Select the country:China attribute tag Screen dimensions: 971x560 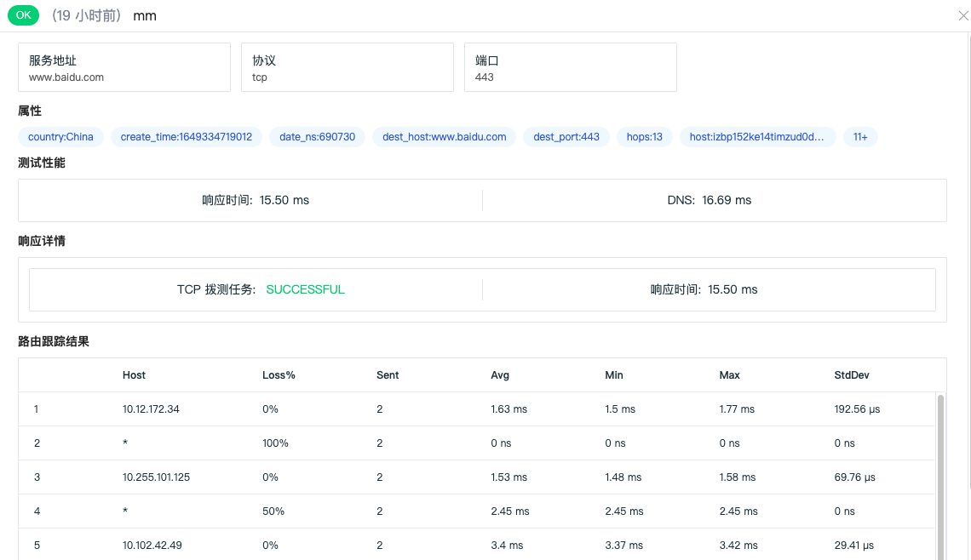coord(60,137)
